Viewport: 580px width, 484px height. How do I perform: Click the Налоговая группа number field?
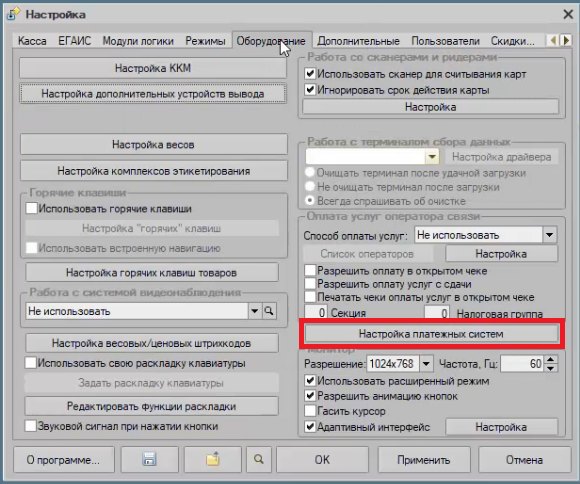coord(437,313)
